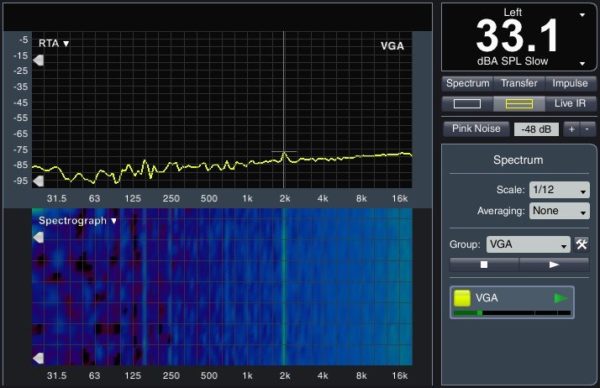Screen dimensions: 600x388
Task: Click the upper spectrograph threshold marker
Action: (38, 238)
